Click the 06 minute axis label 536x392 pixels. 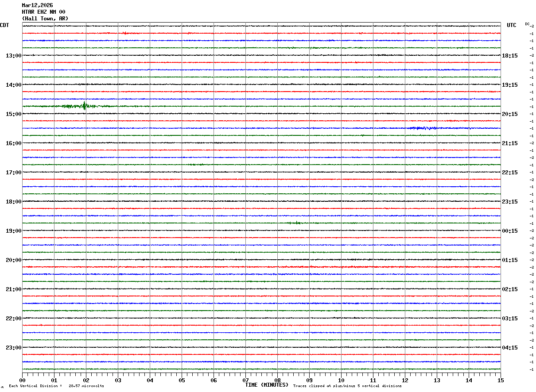214,380
